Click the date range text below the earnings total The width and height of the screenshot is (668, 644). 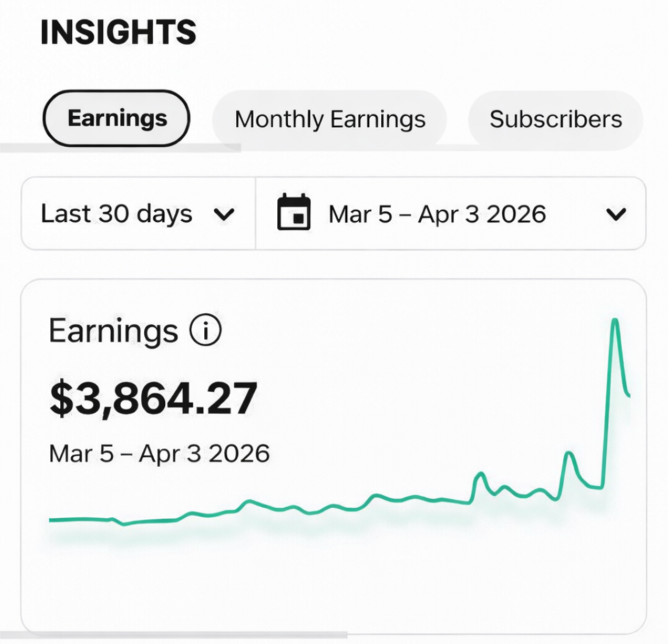160,453
